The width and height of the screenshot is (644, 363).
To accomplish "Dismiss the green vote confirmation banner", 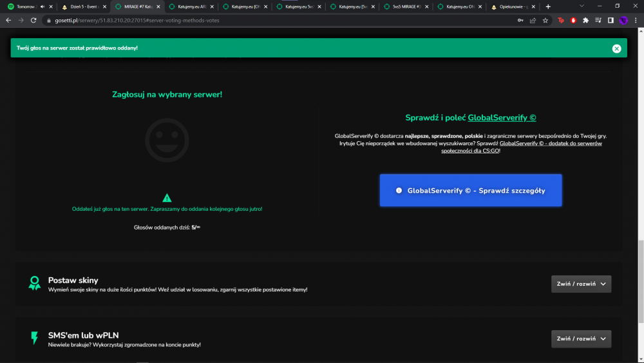I will click(616, 48).
